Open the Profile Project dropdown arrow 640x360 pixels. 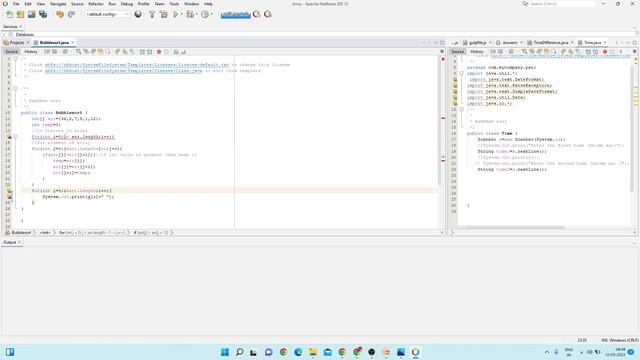211,14
